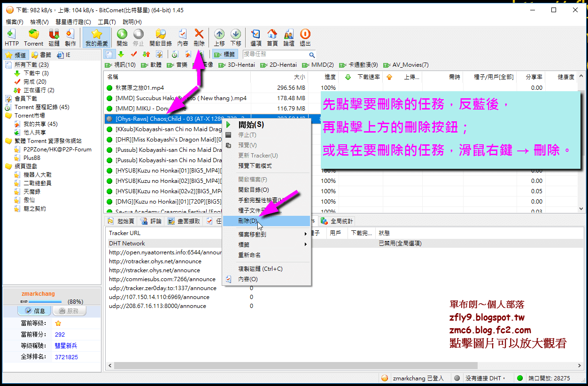This screenshot has height=386, width=588.
Task: Select the 視訊(10) tag filter
Action: click(x=120, y=65)
